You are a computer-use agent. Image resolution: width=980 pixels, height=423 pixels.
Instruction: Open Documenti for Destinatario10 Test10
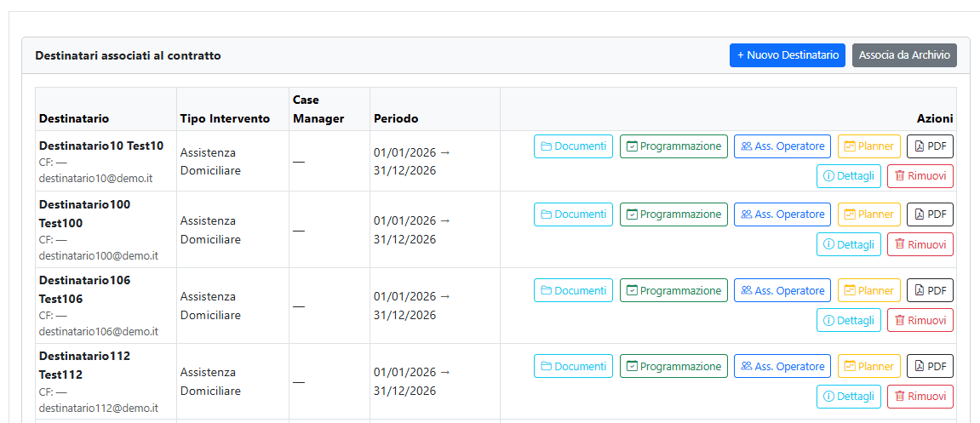tap(573, 146)
